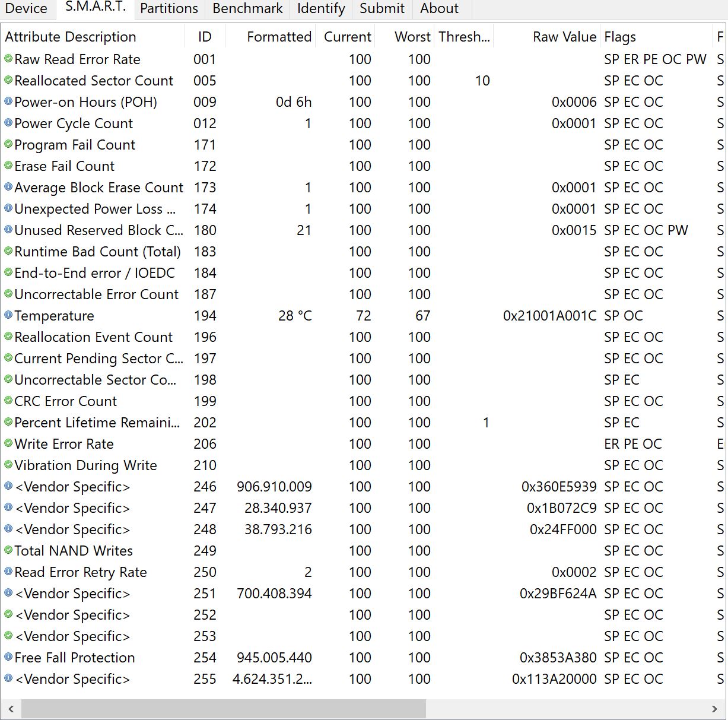The image size is (728, 720).
Task: Click green status icon of Program Fail Count
Action: 8,144
